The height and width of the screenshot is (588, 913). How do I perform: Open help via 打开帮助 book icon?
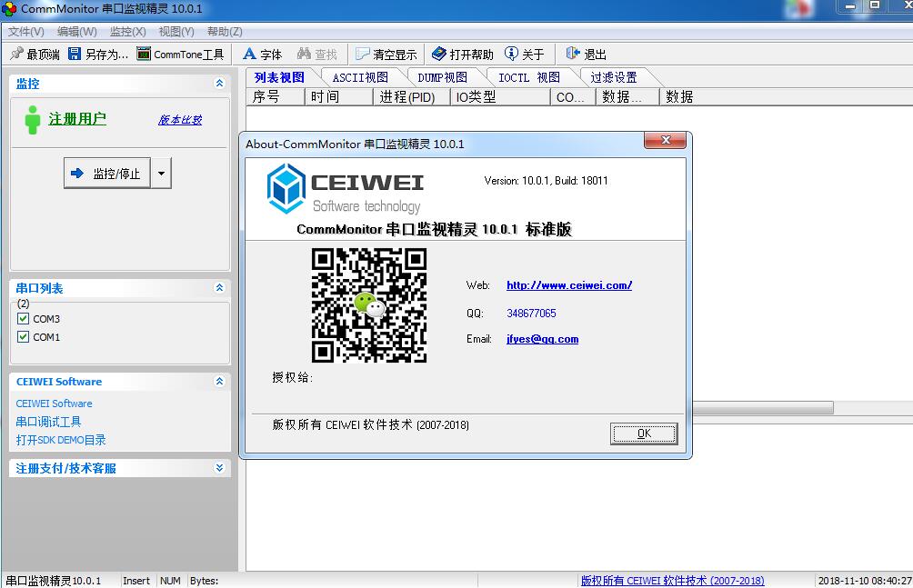pyautogui.click(x=439, y=55)
